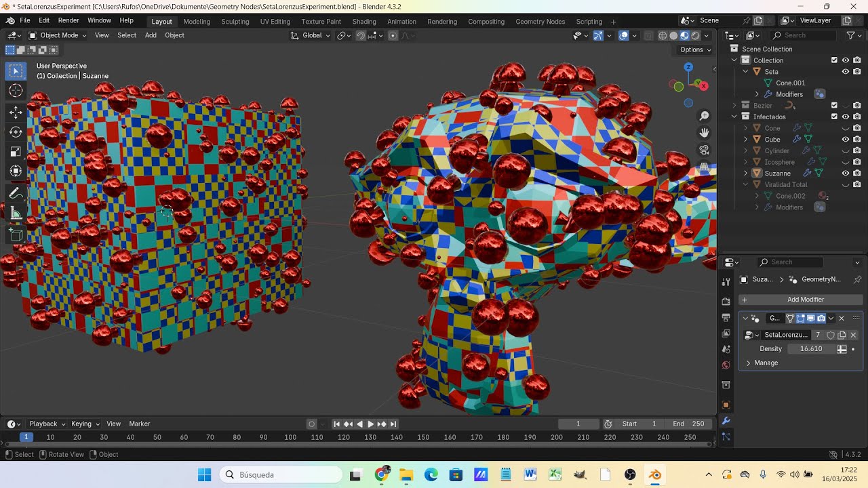Activate the Move tool
Screen dimensions: 868x488
coord(16,112)
